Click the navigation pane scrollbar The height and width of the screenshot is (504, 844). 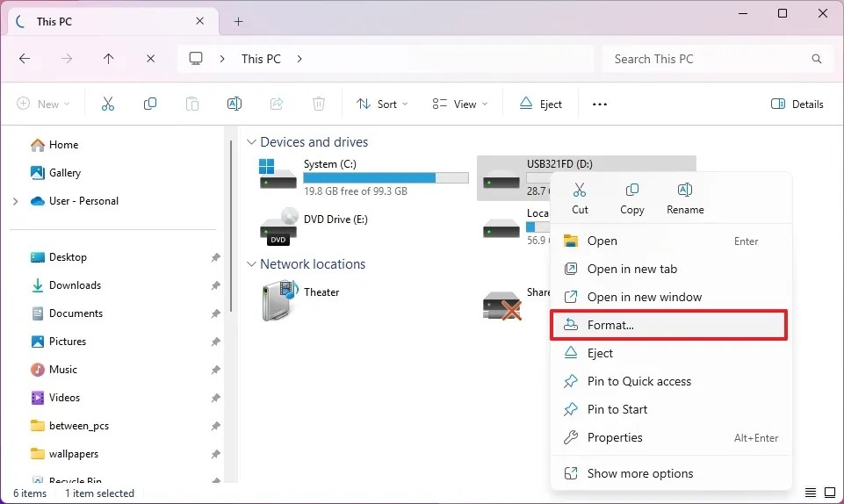tap(231, 226)
